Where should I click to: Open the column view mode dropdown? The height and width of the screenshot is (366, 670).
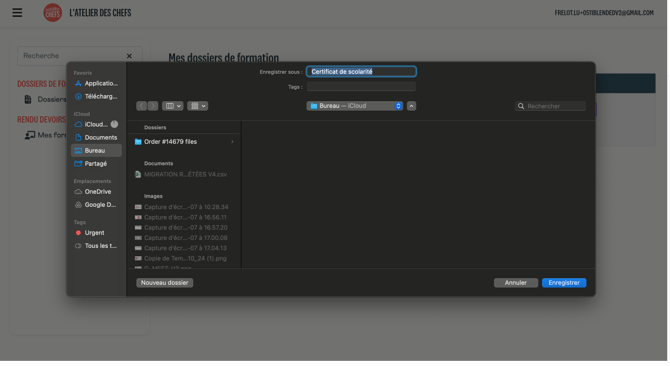[x=173, y=106]
